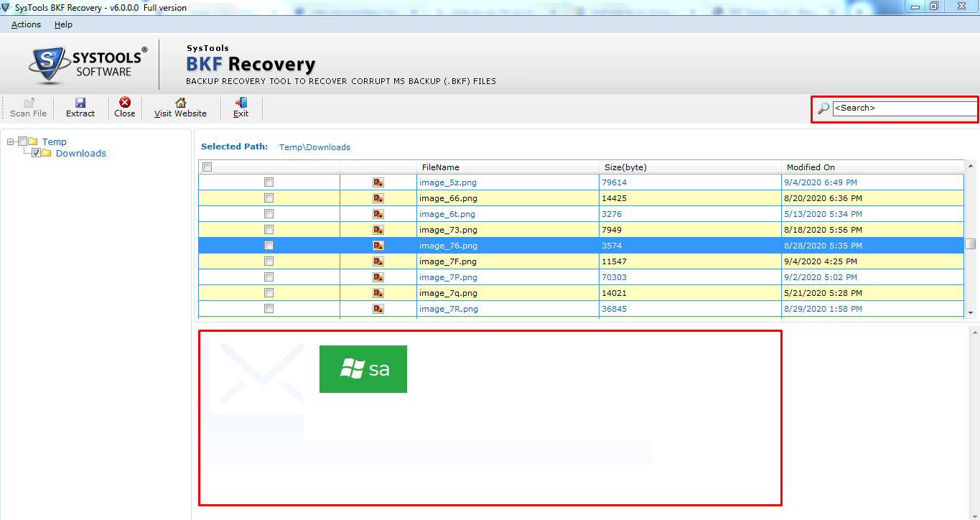Click file list scroll-up arrow
Image resolution: width=980 pixels, height=520 pixels.
[971, 166]
